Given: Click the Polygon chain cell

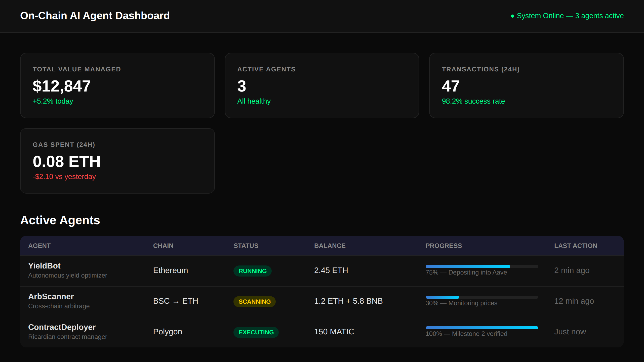Looking at the screenshot, I should point(168,332).
